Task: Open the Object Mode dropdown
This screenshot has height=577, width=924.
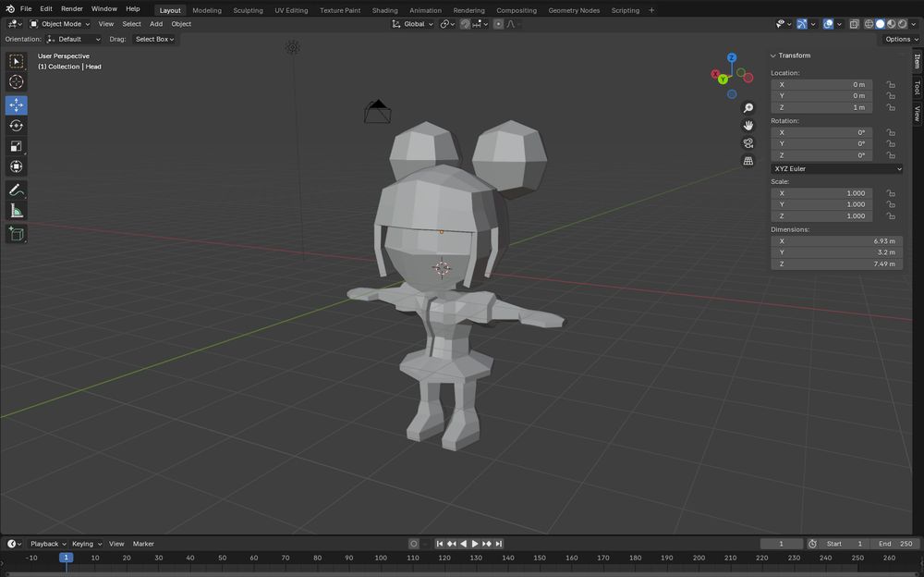Action: (59, 24)
